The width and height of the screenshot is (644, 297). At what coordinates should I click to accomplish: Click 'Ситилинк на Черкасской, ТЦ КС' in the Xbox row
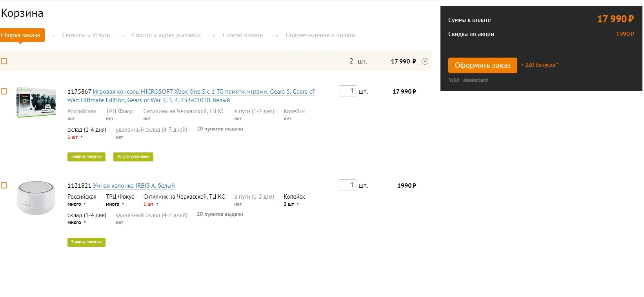click(x=184, y=111)
